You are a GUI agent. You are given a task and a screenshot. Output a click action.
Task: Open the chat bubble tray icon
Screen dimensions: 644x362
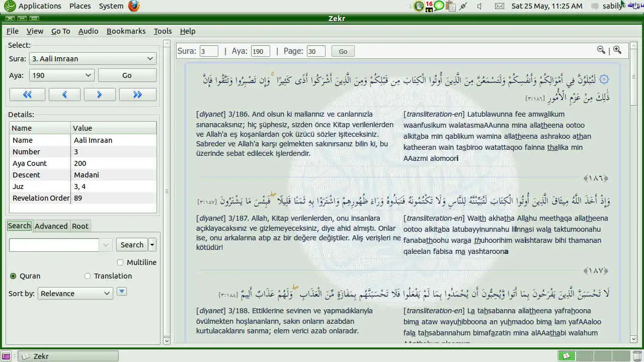[x=439, y=6]
